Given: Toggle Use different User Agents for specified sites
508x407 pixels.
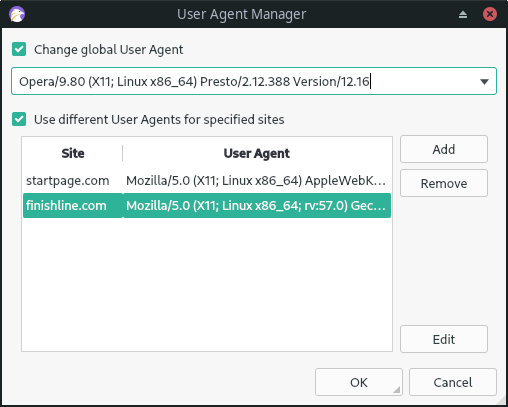Looking at the screenshot, I should pyautogui.click(x=19, y=119).
